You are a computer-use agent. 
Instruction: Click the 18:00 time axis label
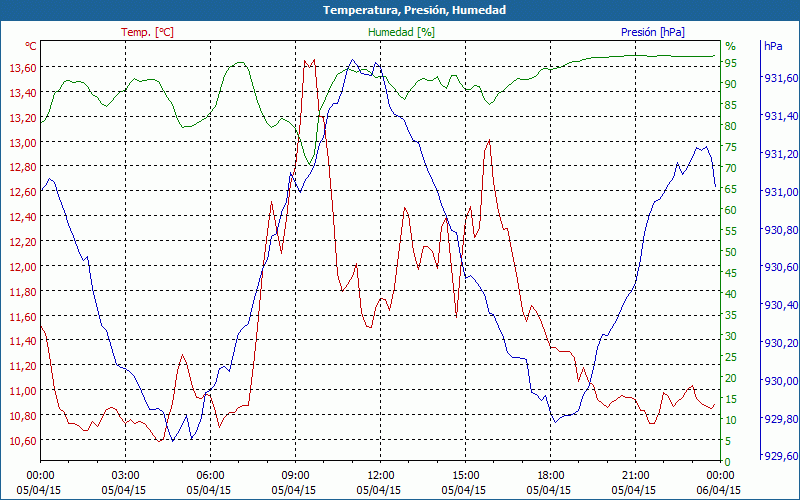550,476
